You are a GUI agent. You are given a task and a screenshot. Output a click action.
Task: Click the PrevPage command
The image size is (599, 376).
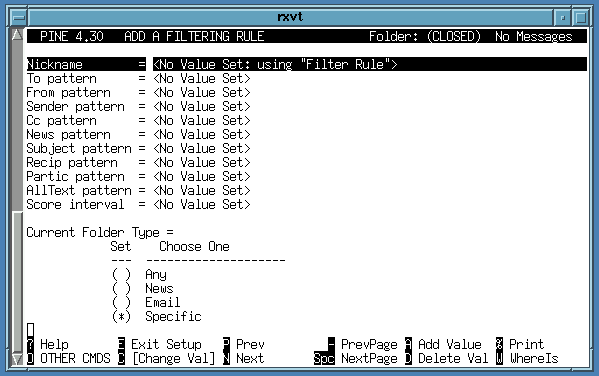point(369,344)
